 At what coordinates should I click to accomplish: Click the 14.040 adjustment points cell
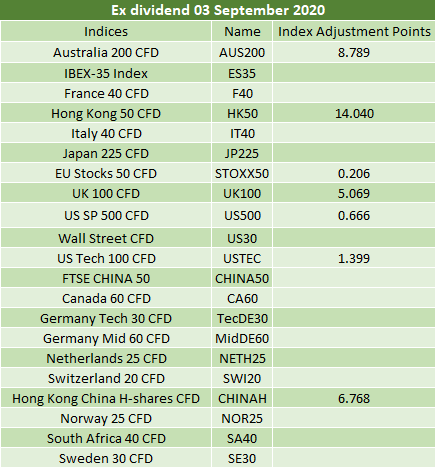point(354,113)
